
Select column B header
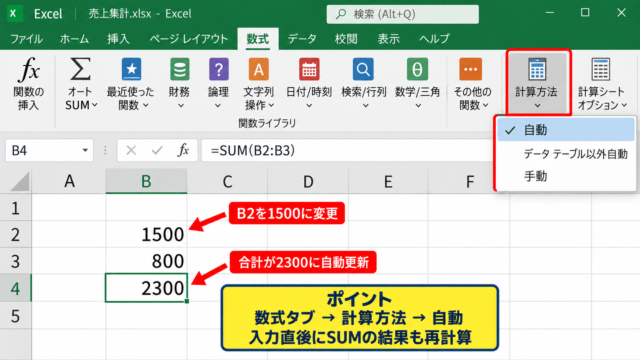coord(146,181)
